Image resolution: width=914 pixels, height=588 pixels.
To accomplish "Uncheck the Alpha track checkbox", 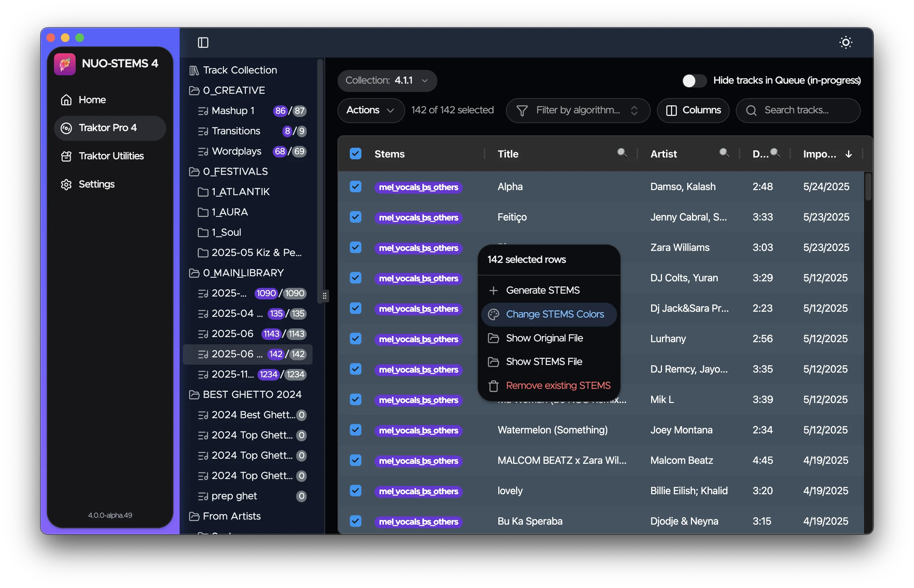I will (x=356, y=187).
